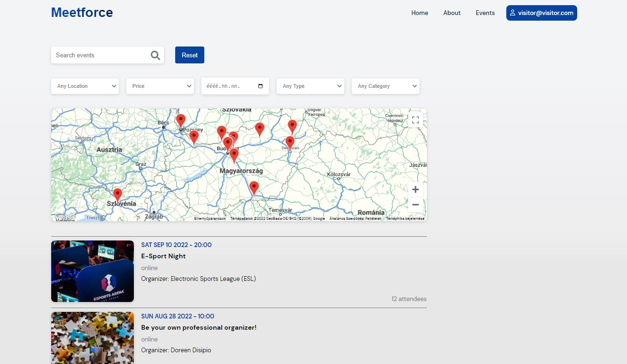Click the search magnifier icon
This screenshot has width=627, height=364.
(155, 55)
